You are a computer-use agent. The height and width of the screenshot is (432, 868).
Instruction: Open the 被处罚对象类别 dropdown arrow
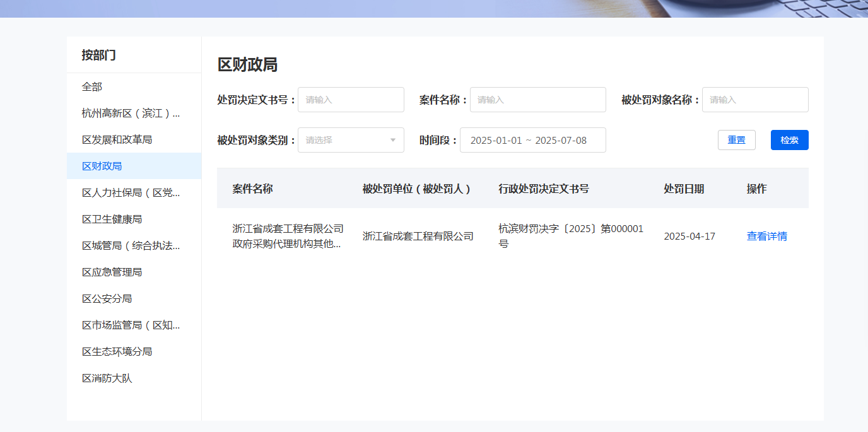point(392,140)
